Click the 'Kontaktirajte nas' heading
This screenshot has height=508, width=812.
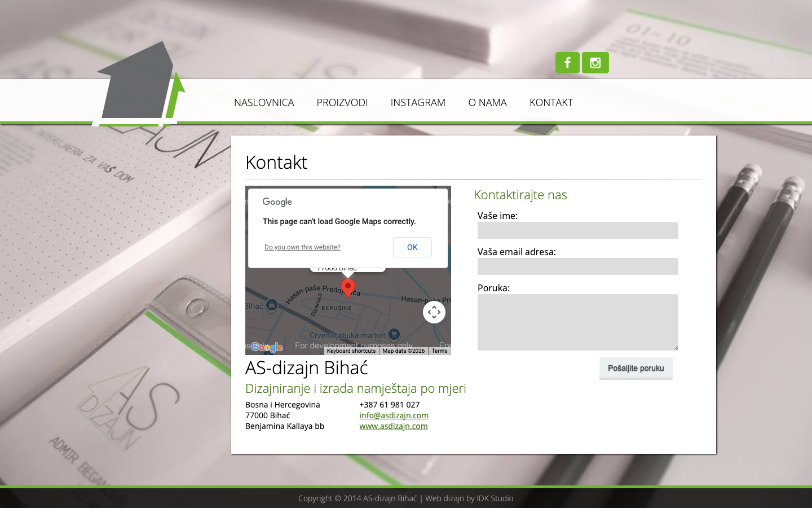pyautogui.click(x=520, y=195)
